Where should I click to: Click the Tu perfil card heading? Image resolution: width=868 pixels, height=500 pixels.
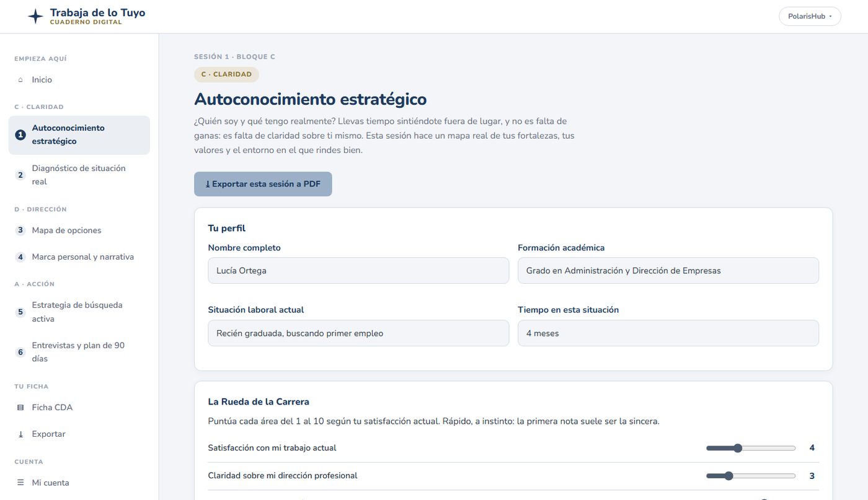tap(227, 229)
